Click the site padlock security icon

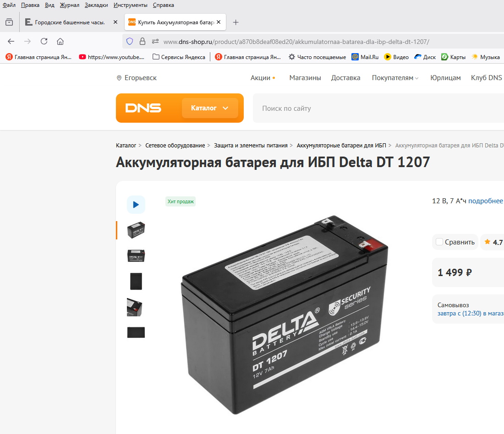tap(142, 41)
